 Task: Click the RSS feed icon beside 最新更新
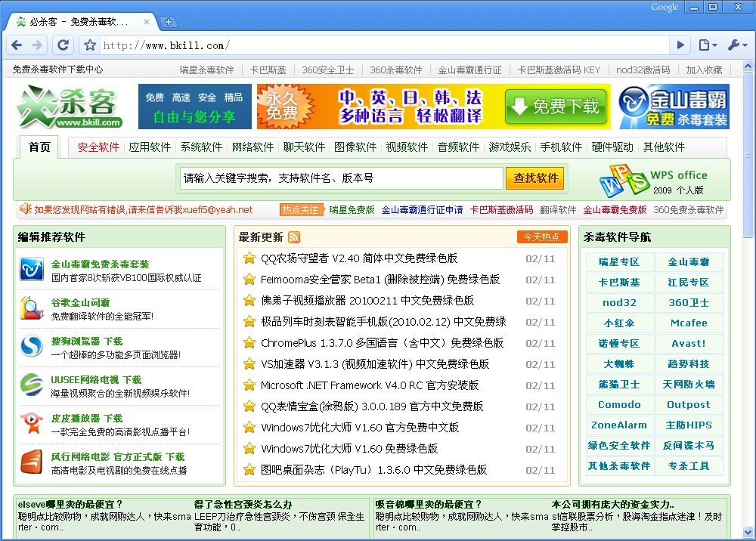294,237
